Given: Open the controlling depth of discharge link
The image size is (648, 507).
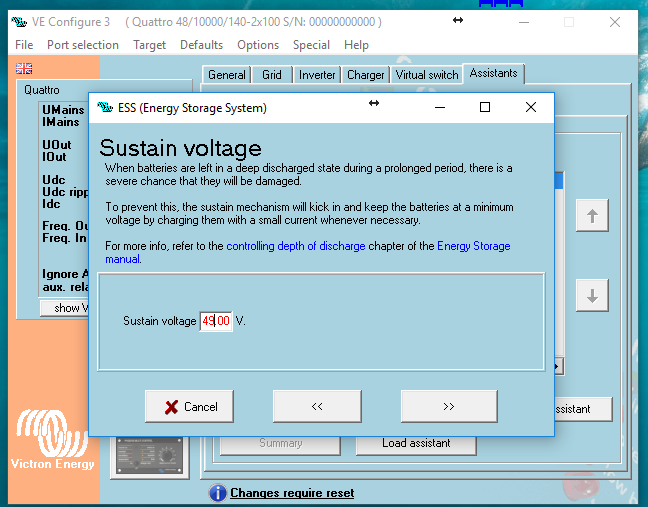Looking at the screenshot, I should click(295, 246).
